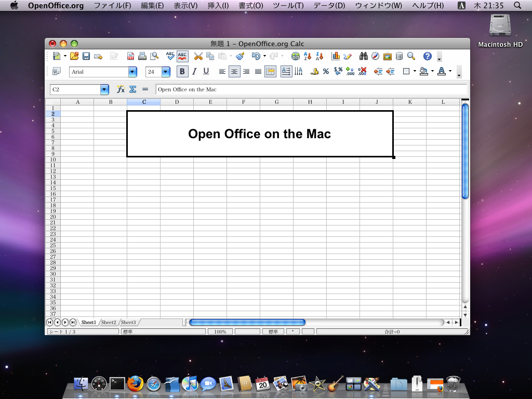Align cell text left
The image size is (532, 399).
(222, 72)
